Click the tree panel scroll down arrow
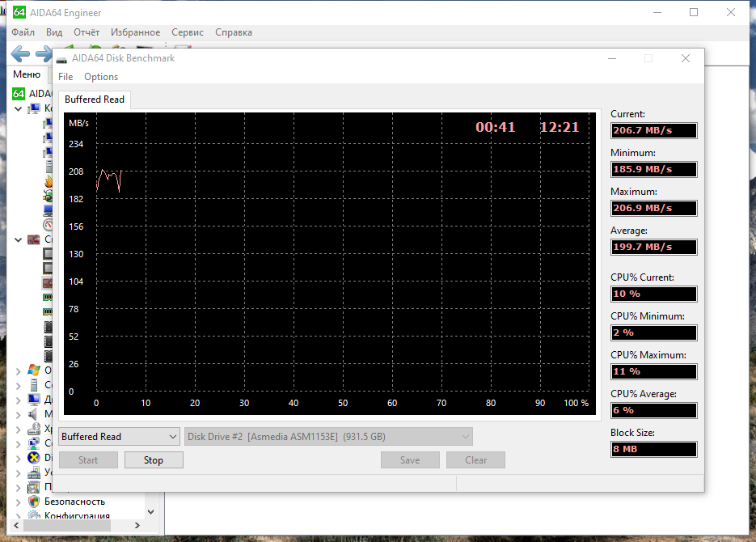Screen dimensions: 756x542 coord(151,512)
